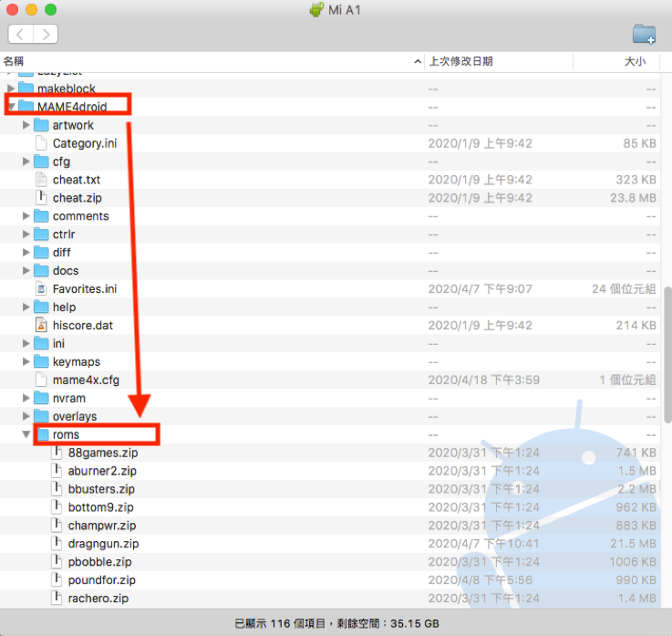Select the docs folder icon
Screen dimensions: 672x636
pyautogui.click(x=41, y=271)
